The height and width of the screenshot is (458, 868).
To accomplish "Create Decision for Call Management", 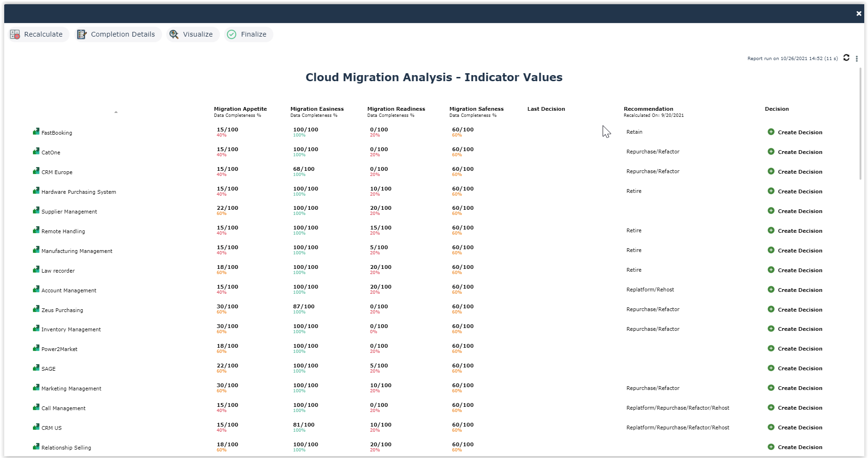I will point(795,408).
